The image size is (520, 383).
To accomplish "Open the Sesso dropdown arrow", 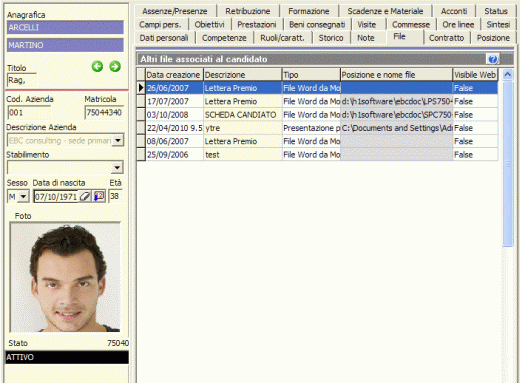I will [23, 196].
